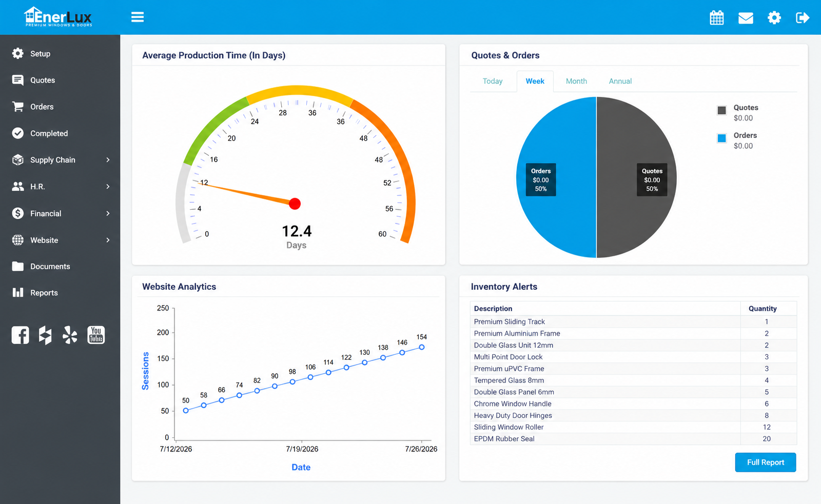Click the Completed checkmark icon

click(x=18, y=133)
